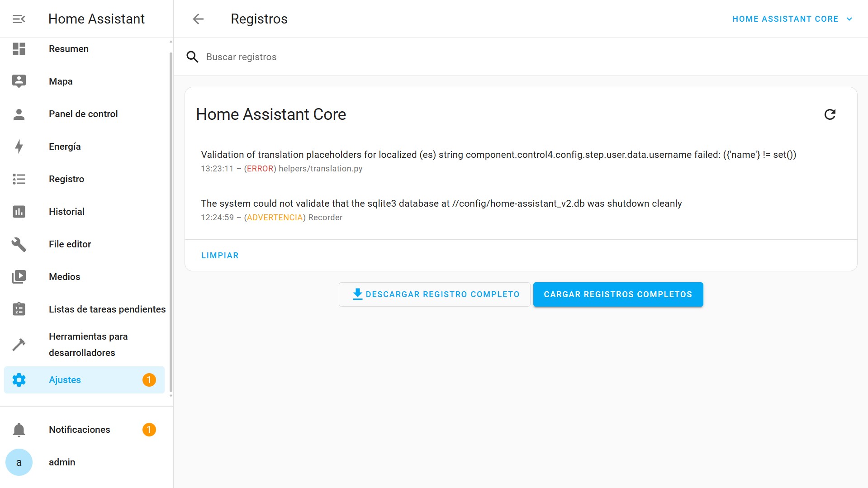Go to the Mapa panel
Screen dimensions: 868x488
[x=61, y=81]
